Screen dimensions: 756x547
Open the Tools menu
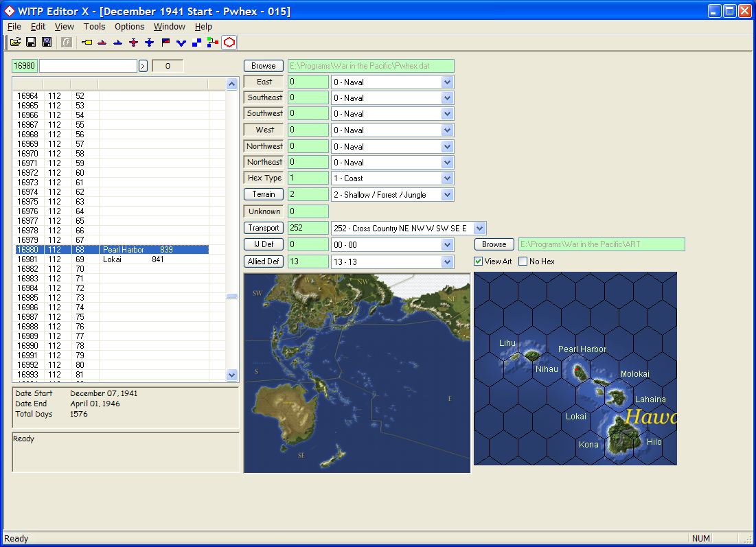(94, 27)
